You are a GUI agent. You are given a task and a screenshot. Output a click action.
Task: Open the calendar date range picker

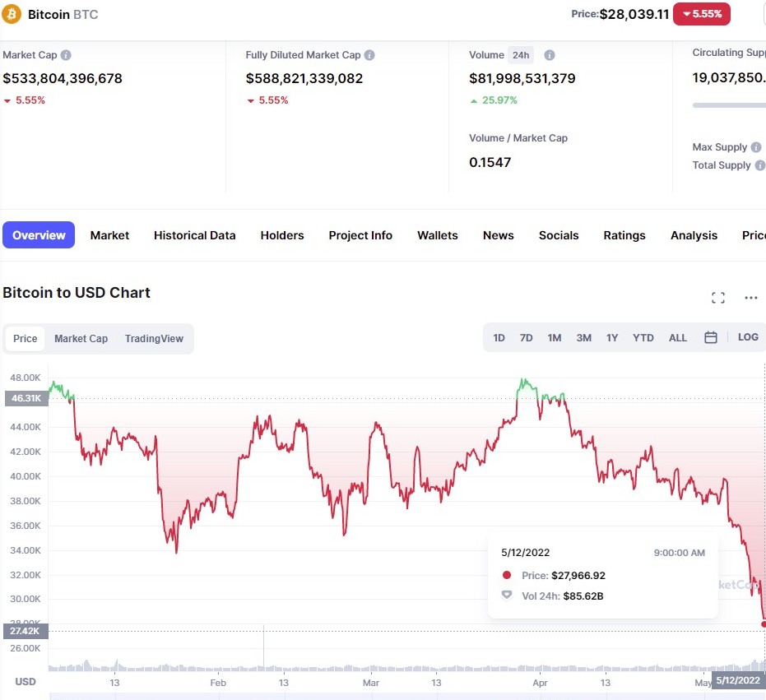[711, 337]
